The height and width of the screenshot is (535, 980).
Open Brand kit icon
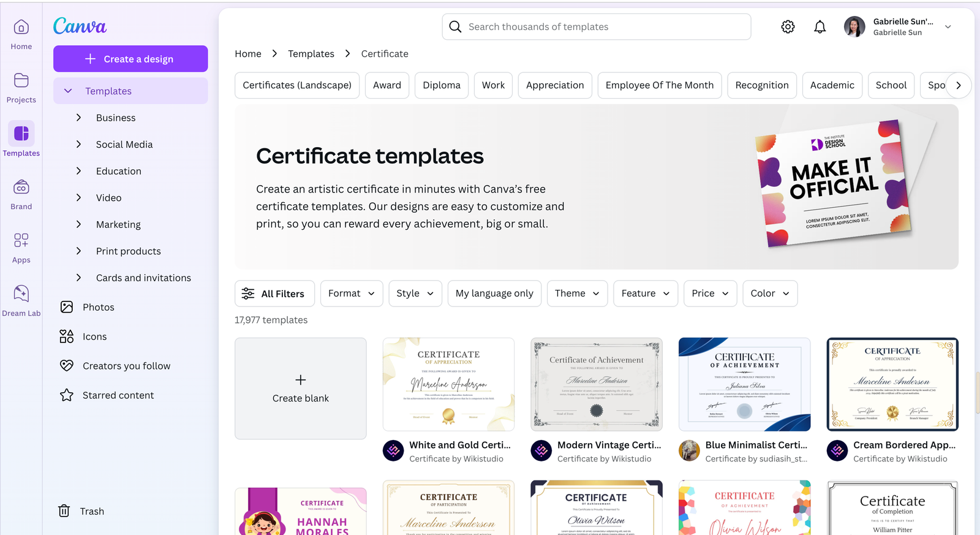pos(21,194)
